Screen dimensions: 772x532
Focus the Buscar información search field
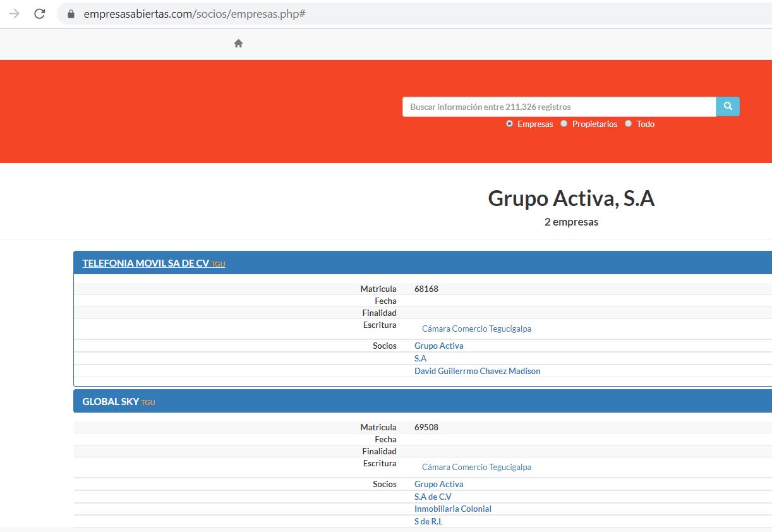tap(559, 107)
